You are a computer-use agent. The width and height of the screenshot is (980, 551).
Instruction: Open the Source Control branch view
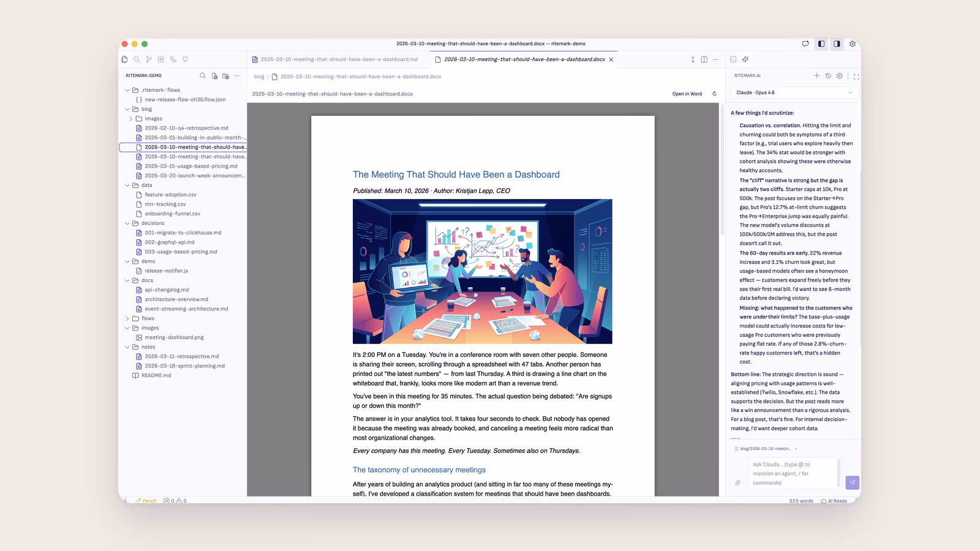pyautogui.click(x=149, y=59)
